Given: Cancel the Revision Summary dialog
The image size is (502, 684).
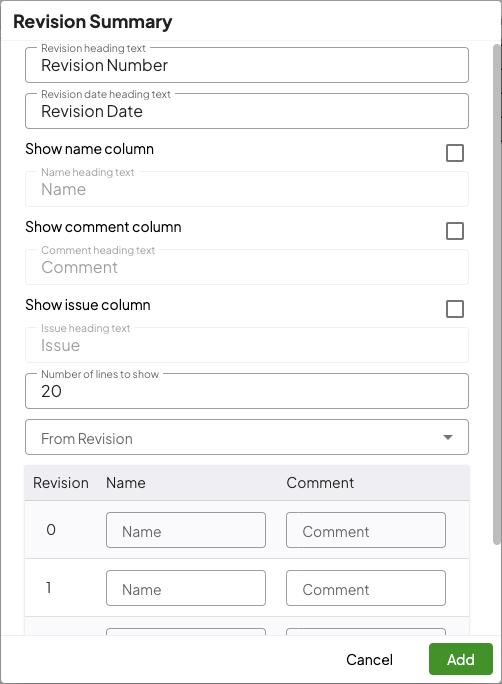Looking at the screenshot, I should 369,659.
